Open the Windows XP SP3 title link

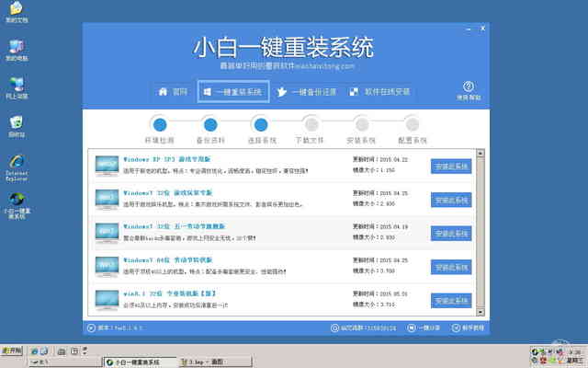167,159
